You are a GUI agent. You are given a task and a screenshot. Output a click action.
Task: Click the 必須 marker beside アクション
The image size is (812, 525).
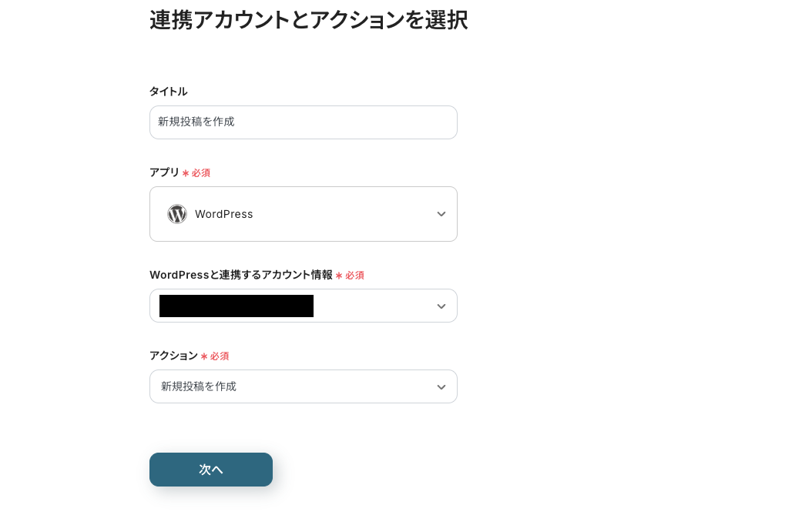[215, 356]
